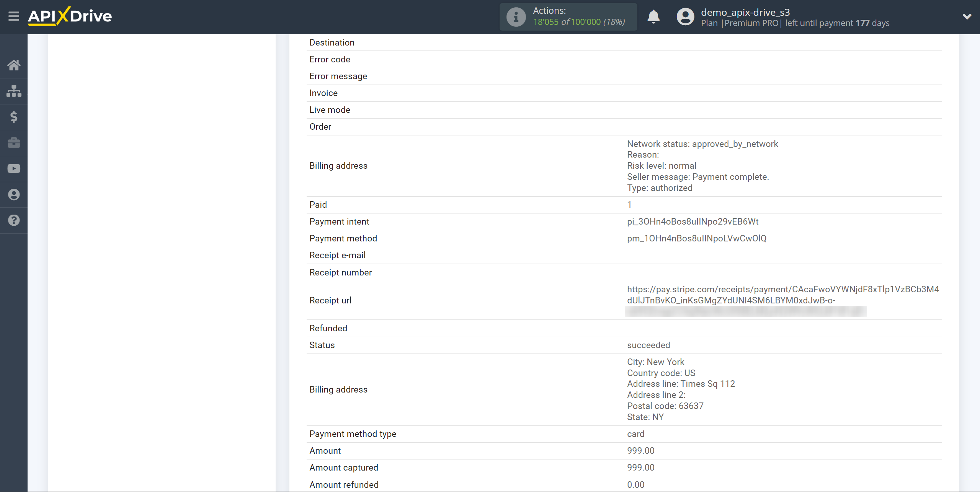This screenshot has width=980, height=492.
Task: Click the 'Country code: US' text
Action: [x=661, y=373]
